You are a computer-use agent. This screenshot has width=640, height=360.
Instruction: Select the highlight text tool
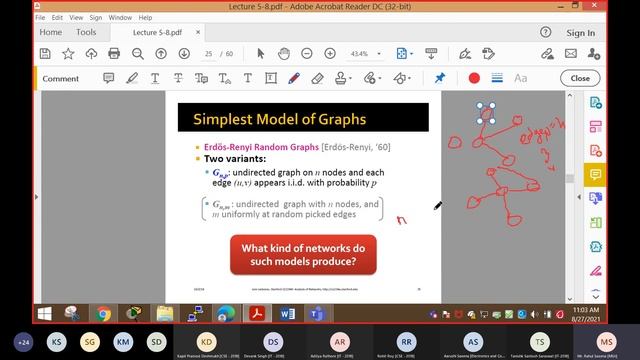132,78
